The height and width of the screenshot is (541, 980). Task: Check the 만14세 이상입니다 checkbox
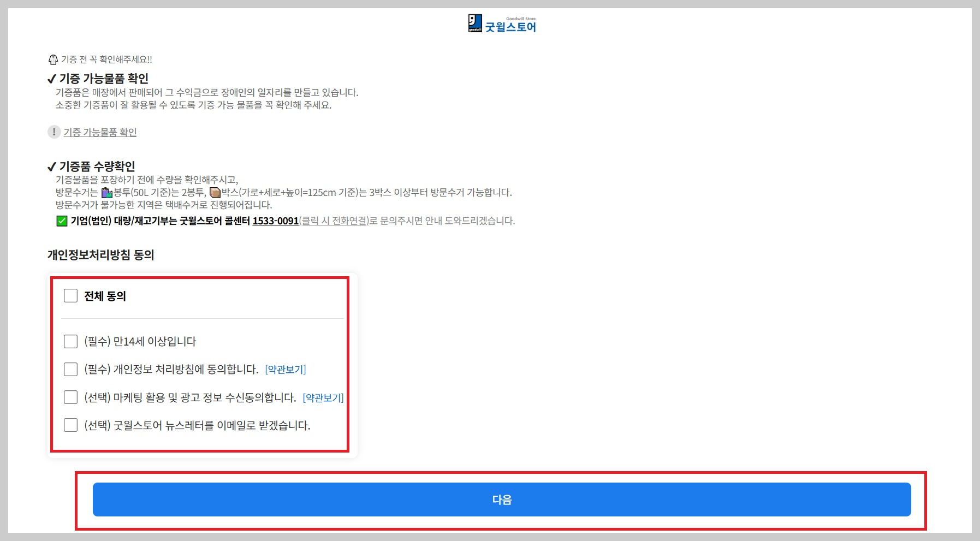pos(71,342)
